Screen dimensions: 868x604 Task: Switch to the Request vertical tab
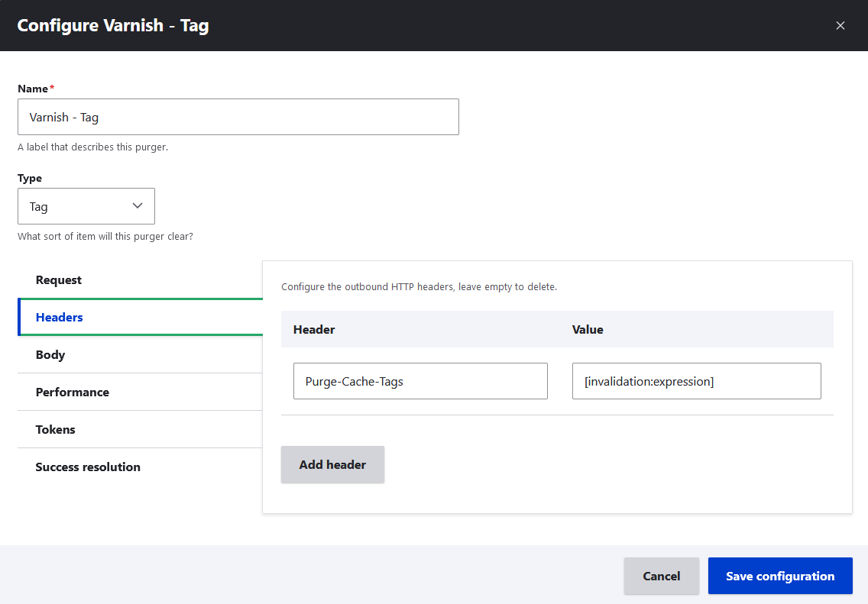point(58,279)
